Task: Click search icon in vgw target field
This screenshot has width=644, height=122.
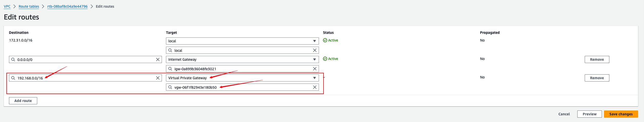Action: click(170, 87)
